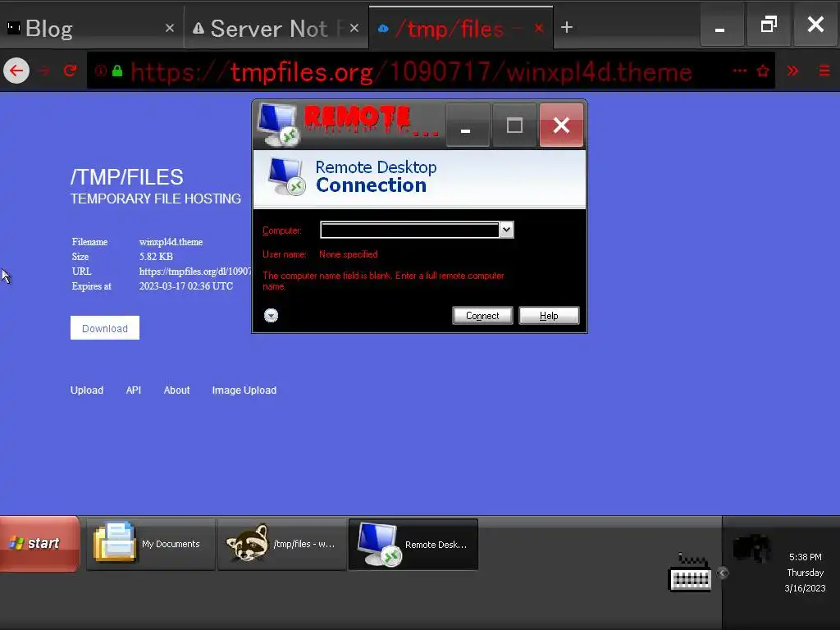Click the Computer name input field
This screenshot has height=630, width=840.
409,230
